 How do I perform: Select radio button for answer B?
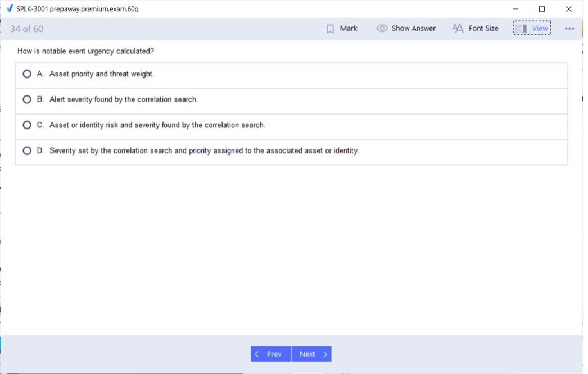click(x=27, y=99)
